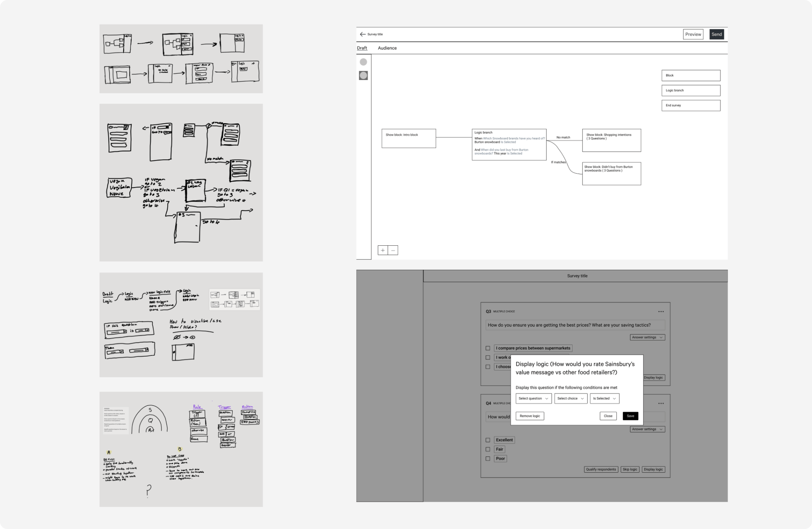Tick the checkbox beside 'I work o…'
This screenshot has width=812, height=529.
488,357
